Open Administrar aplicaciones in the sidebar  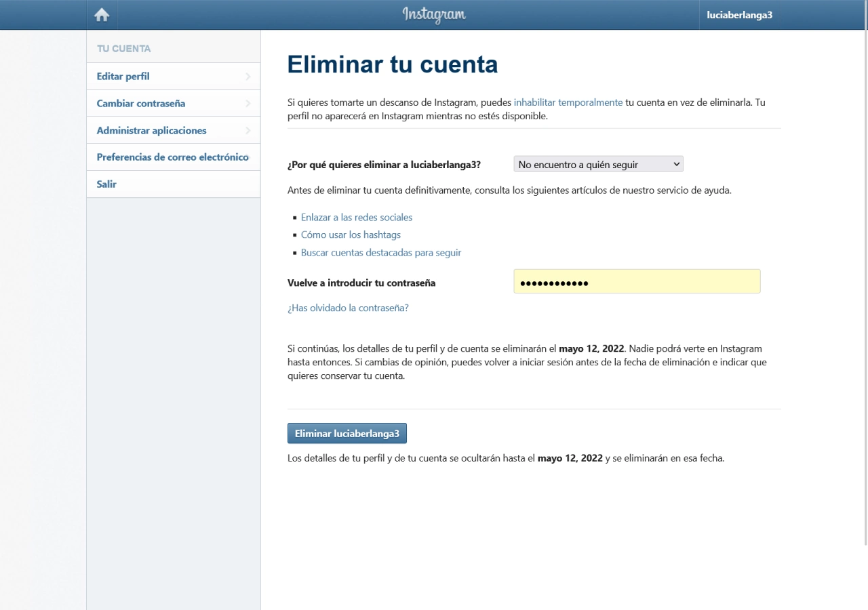coord(174,130)
